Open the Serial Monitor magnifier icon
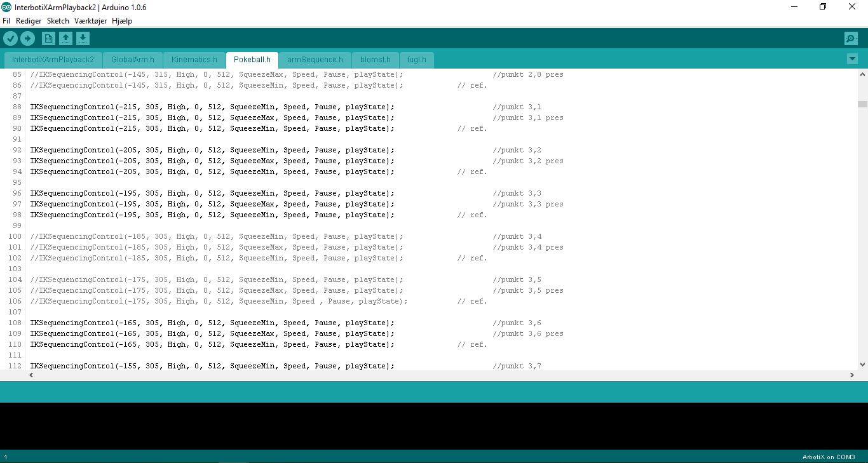 [x=851, y=39]
